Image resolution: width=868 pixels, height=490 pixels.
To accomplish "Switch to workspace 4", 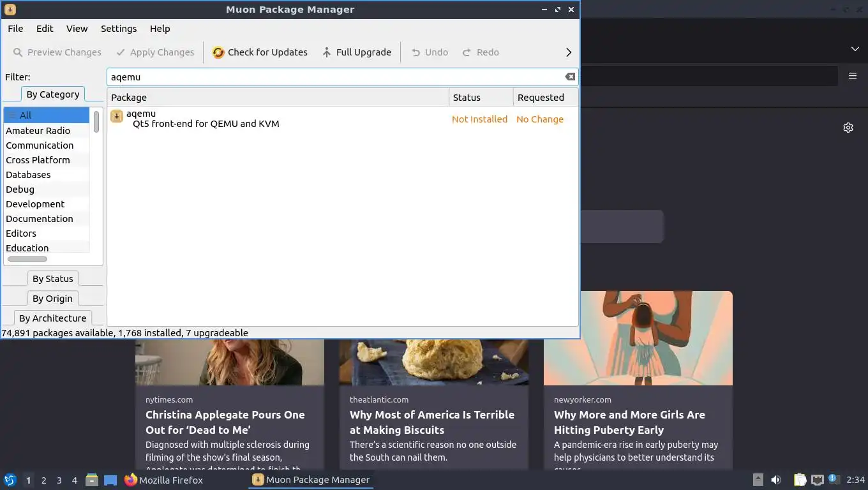I will pyautogui.click(x=74, y=480).
